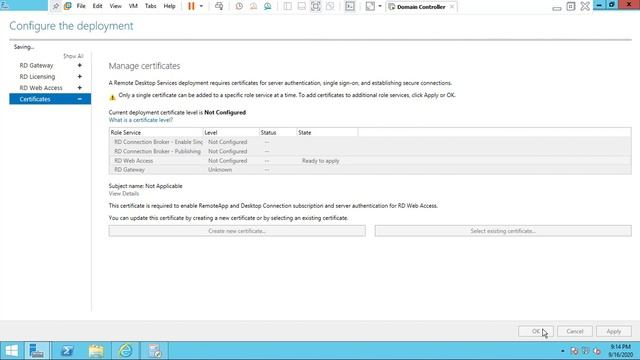Take a snapshot of the virtual machine
This screenshot has height=360, width=640.
tap(239, 6)
